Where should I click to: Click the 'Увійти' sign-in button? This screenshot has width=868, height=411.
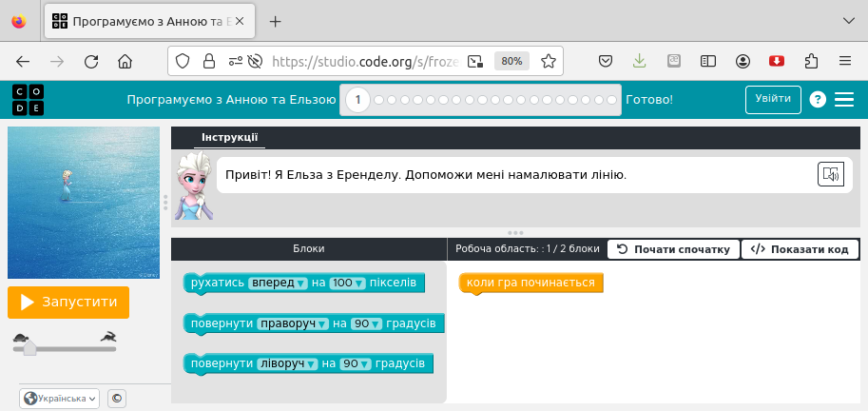tap(773, 100)
